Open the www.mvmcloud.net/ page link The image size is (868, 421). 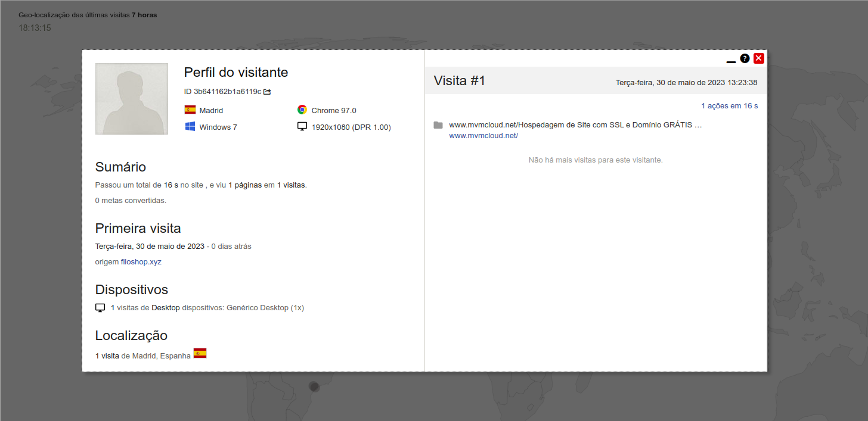pos(483,136)
